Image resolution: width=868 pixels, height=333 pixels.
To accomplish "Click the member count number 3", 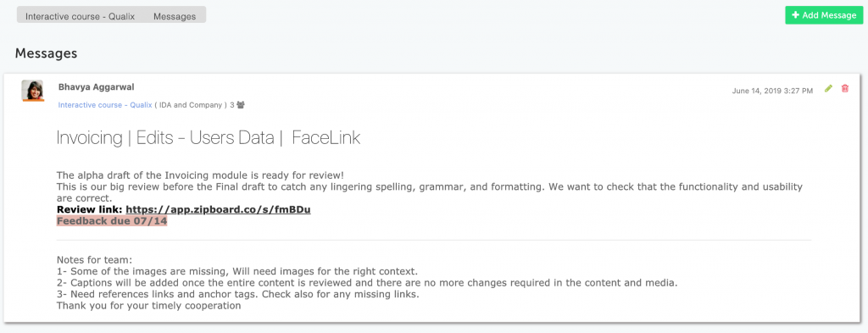I will (232, 104).
